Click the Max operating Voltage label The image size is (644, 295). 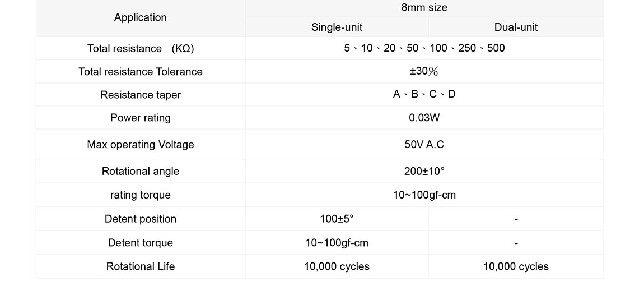tap(141, 145)
